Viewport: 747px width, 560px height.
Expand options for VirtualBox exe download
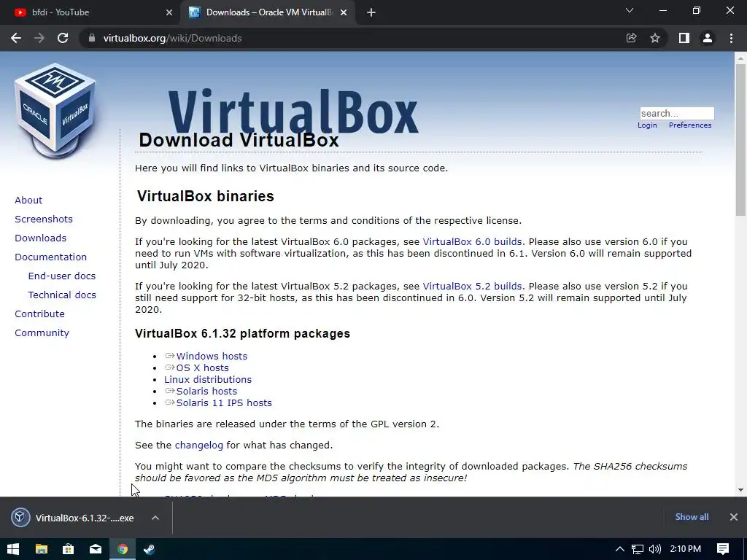[x=155, y=518]
